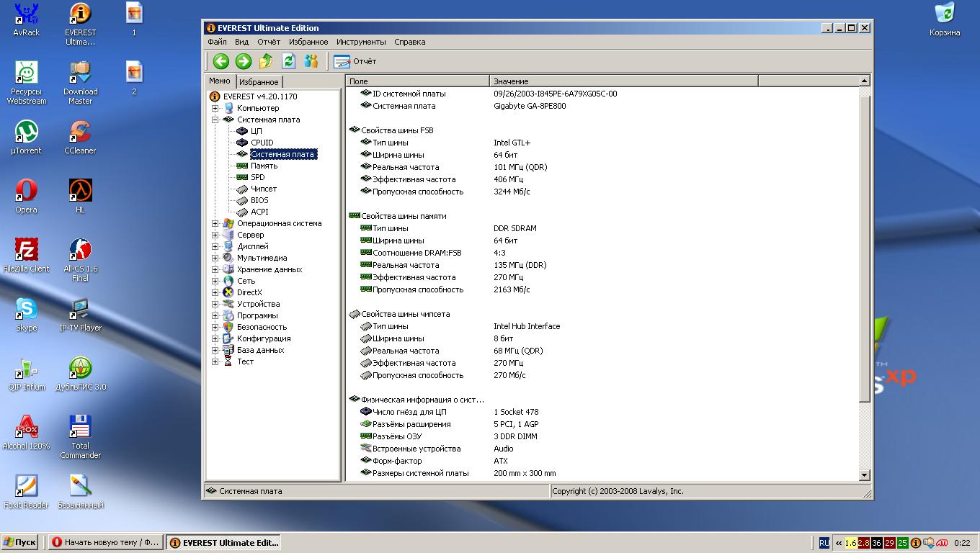Open Download Master desktop icon
980x553 pixels.
(x=80, y=84)
